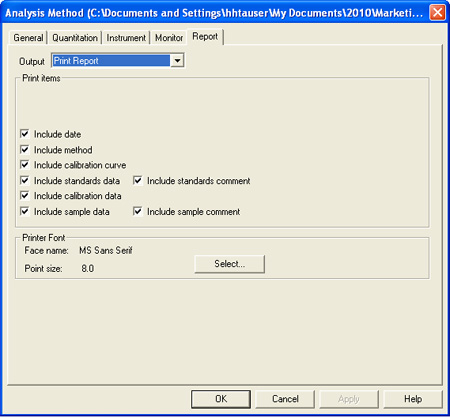Click Select... to choose printer font
The width and height of the screenshot is (450, 418).
(230, 264)
